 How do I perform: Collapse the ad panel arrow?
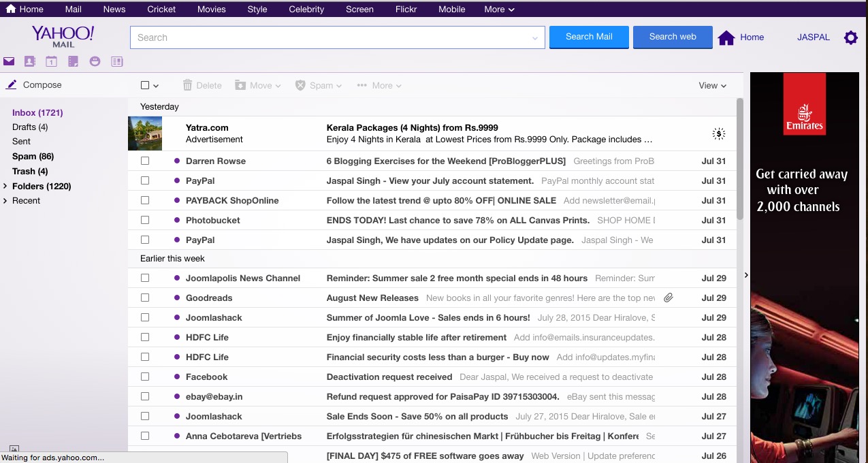point(746,275)
